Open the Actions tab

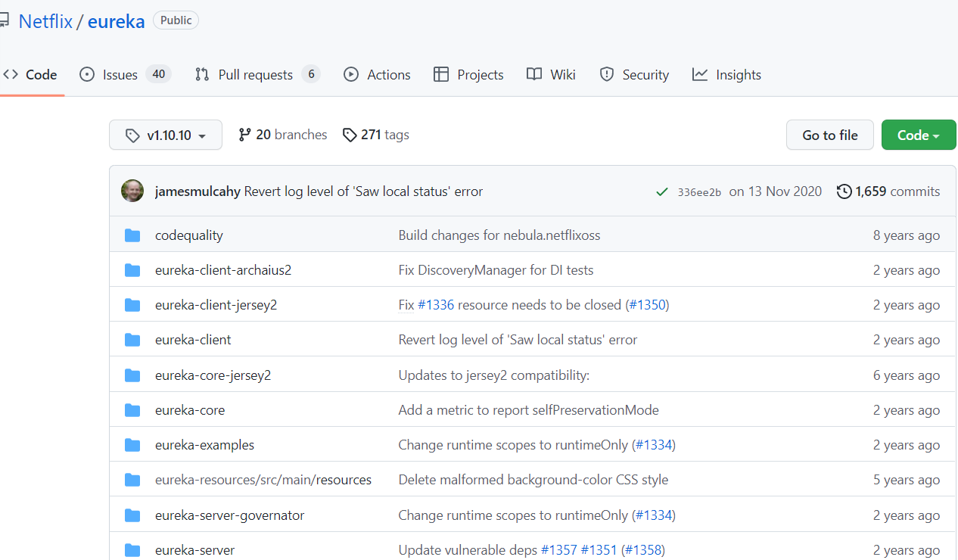[377, 75]
